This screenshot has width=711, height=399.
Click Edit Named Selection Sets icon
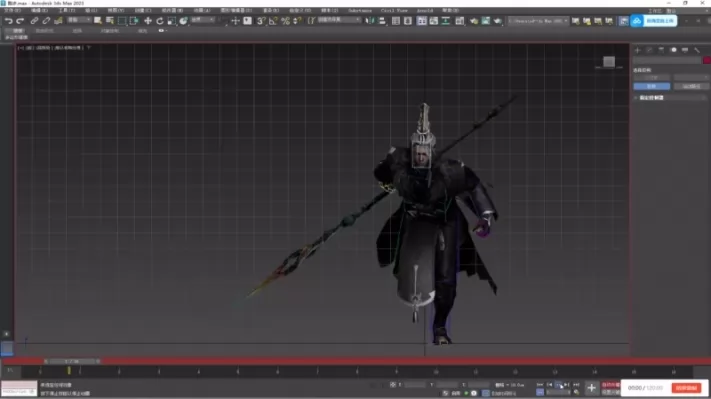[311, 21]
